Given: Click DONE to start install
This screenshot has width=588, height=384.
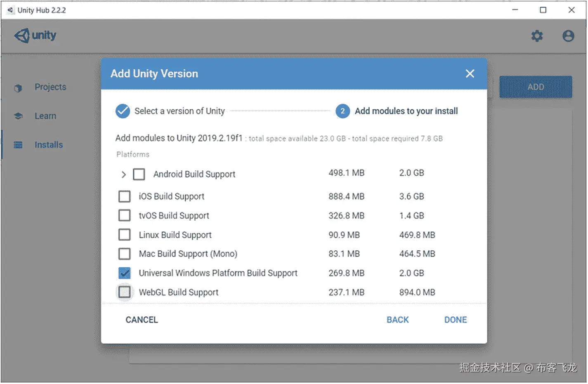Looking at the screenshot, I should [x=456, y=320].
